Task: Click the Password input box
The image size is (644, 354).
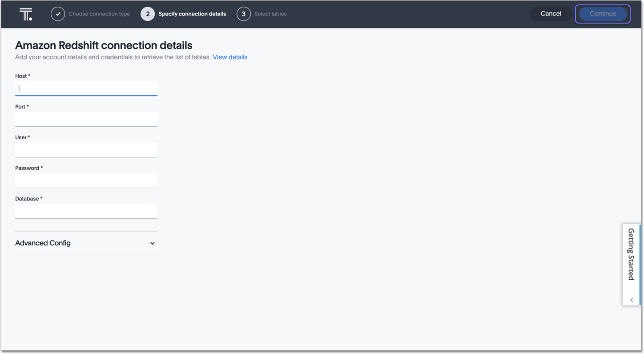Action: (x=86, y=181)
